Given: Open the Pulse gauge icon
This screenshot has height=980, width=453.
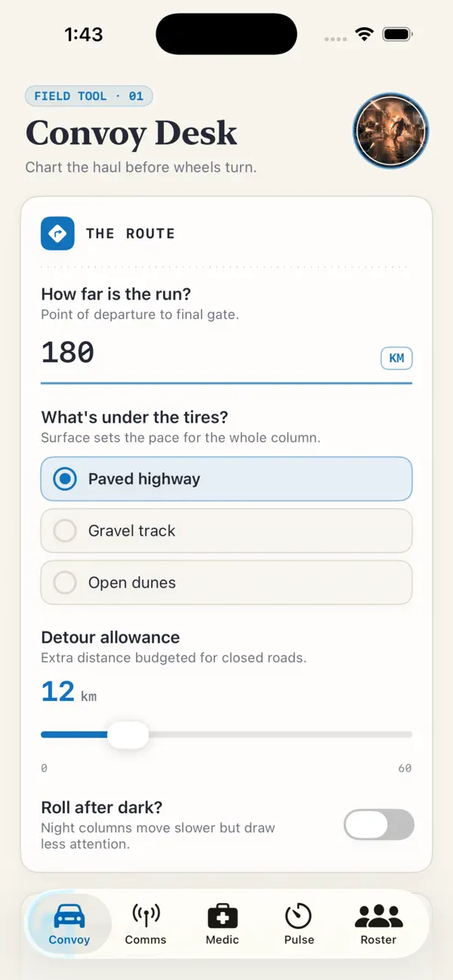Looking at the screenshot, I should coord(299,917).
